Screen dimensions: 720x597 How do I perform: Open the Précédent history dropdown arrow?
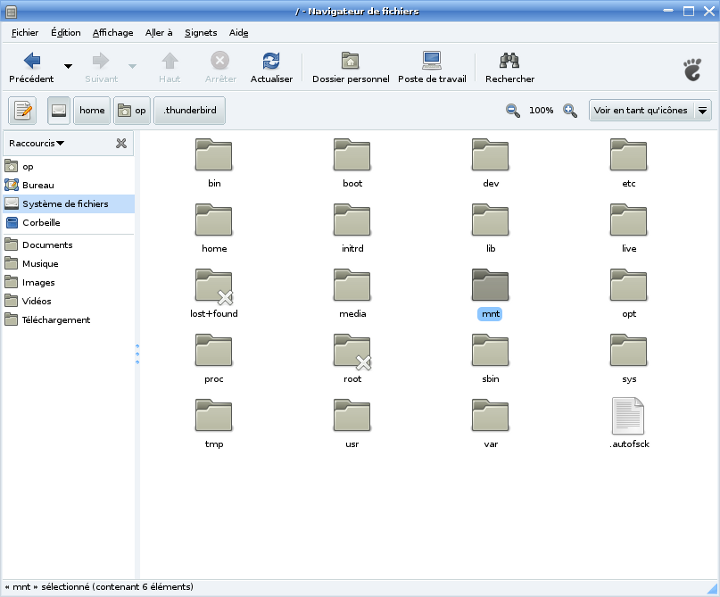[68, 67]
